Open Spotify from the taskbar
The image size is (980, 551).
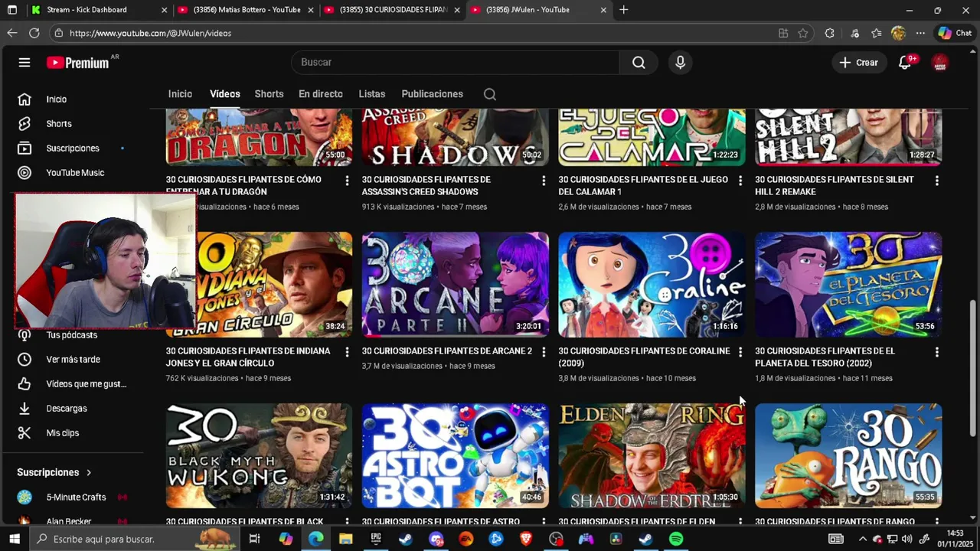pos(676,539)
